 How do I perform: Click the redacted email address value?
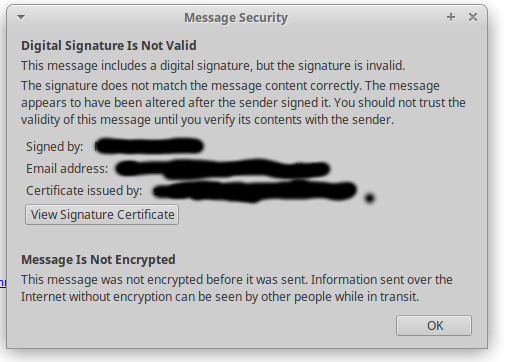click(223, 168)
